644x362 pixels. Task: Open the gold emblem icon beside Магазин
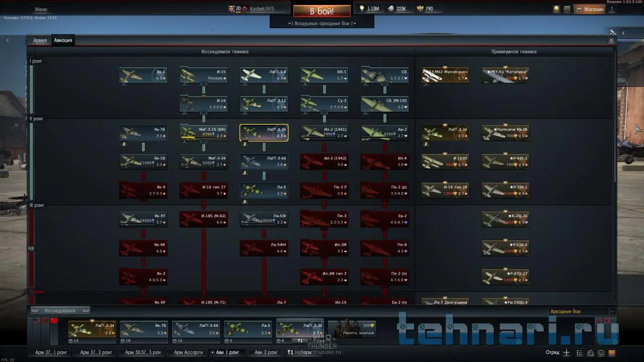(x=556, y=9)
